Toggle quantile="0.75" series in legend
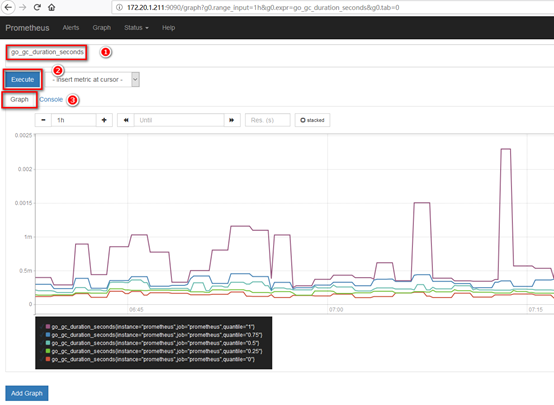The image size is (554, 405). (x=151, y=335)
